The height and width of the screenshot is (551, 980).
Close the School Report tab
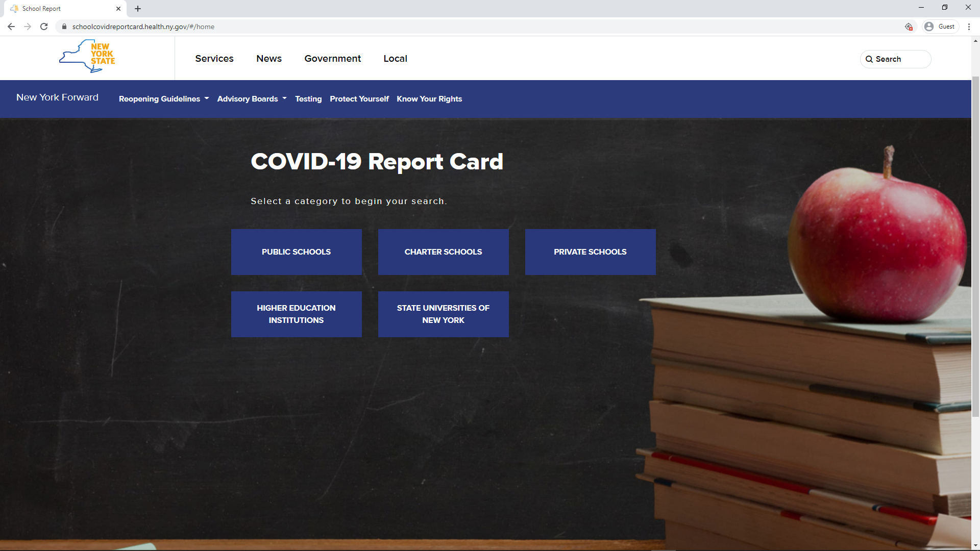(x=118, y=9)
